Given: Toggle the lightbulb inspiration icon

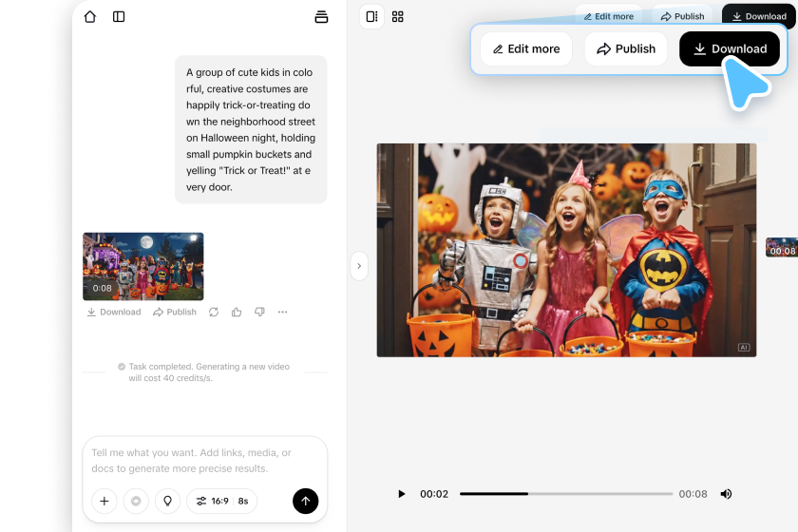Looking at the screenshot, I should click(x=167, y=501).
